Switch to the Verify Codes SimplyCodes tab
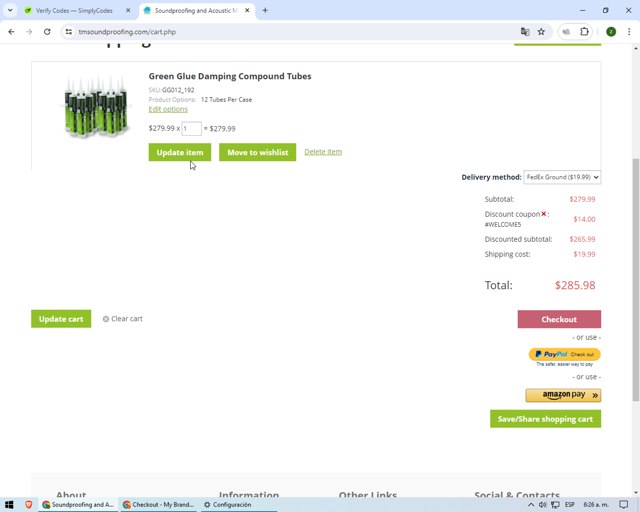The image size is (640, 512). (74, 11)
